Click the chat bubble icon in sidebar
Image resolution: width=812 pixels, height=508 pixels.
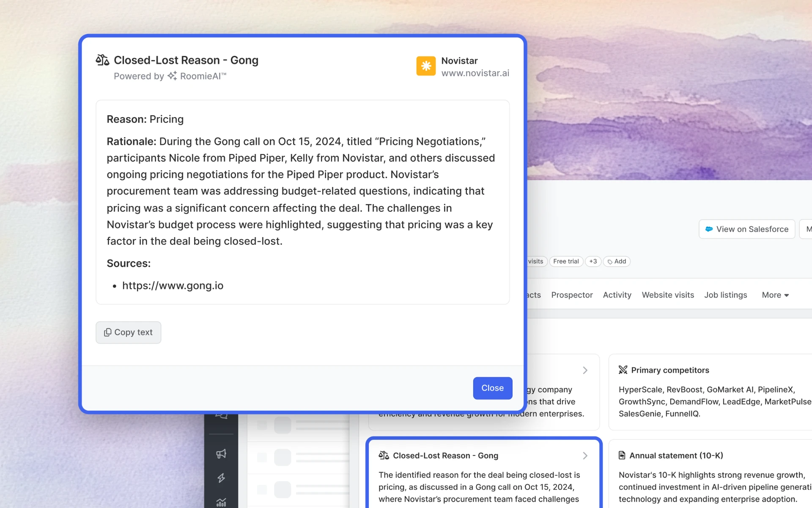pyautogui.click(x=221, y=416)
